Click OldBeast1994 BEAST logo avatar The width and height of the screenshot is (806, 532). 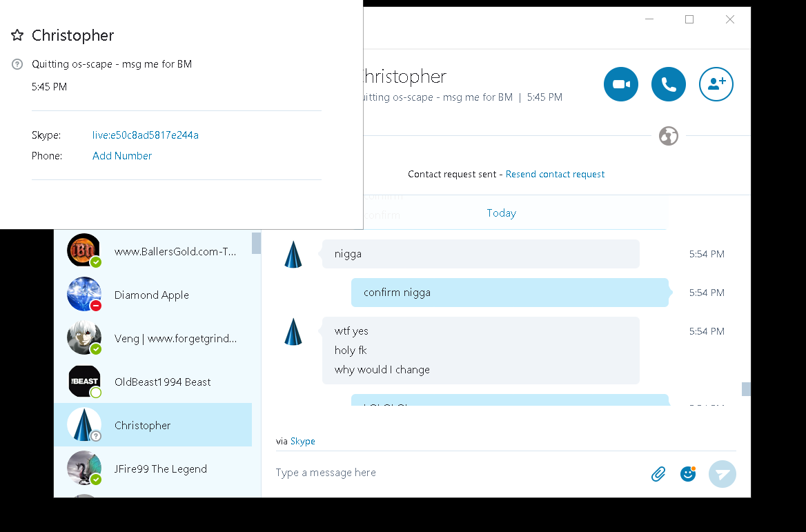coord(83,381)
